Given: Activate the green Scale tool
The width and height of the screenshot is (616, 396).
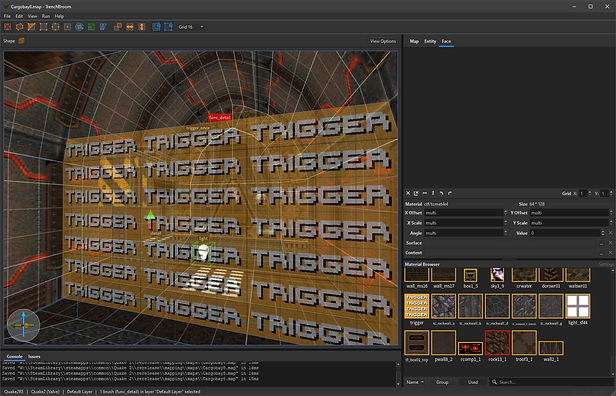Looking at the screenshot, I should 91,27.
